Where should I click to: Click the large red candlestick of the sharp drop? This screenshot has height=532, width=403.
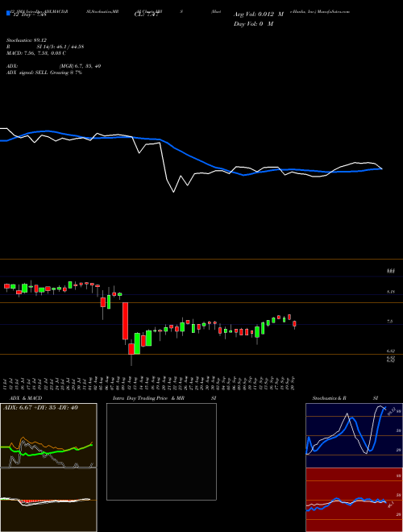pos(125,321)
